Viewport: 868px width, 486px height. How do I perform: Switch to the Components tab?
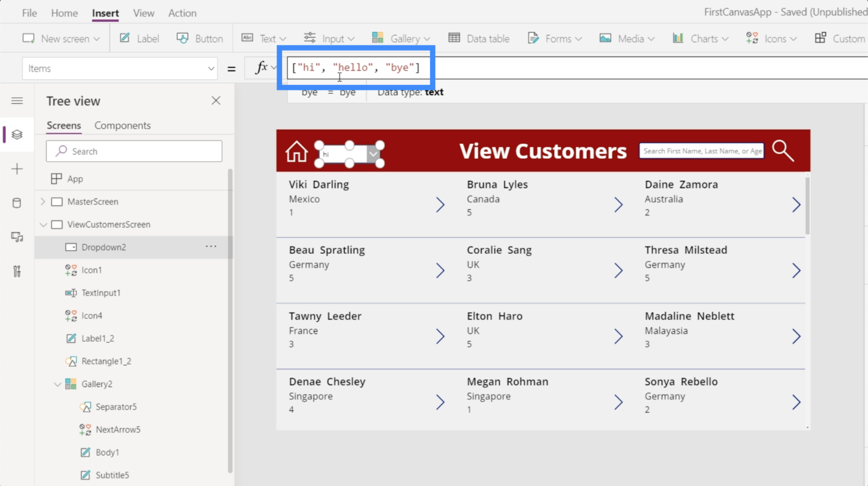[122, 125]
